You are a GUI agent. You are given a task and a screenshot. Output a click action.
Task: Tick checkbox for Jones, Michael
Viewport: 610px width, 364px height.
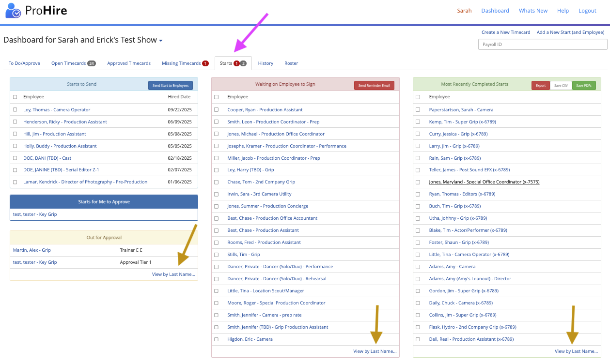point(217,134)
